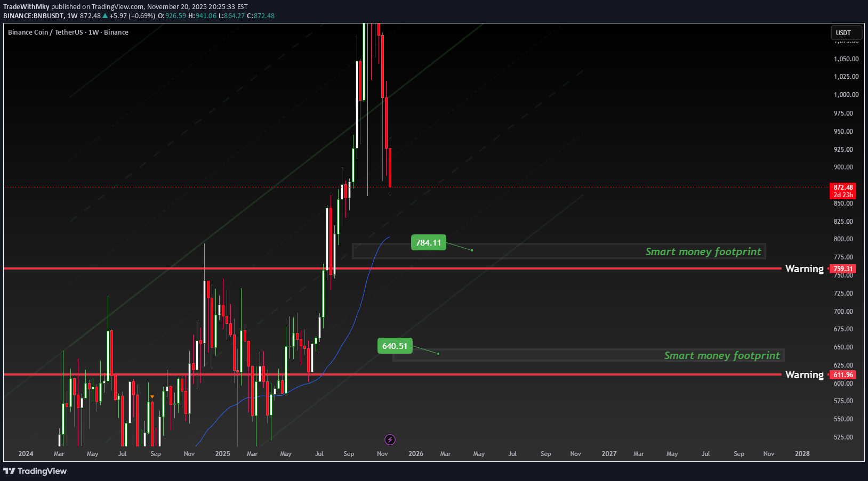Viewport: 868px width, 481px height.
Task: Click the 850.00 level on the price scale
Action: 843,203
